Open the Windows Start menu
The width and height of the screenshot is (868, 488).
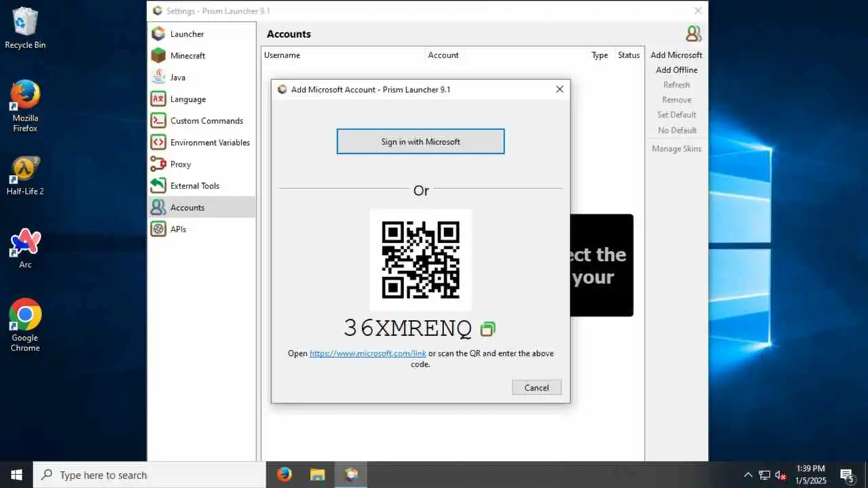(16, 474)
